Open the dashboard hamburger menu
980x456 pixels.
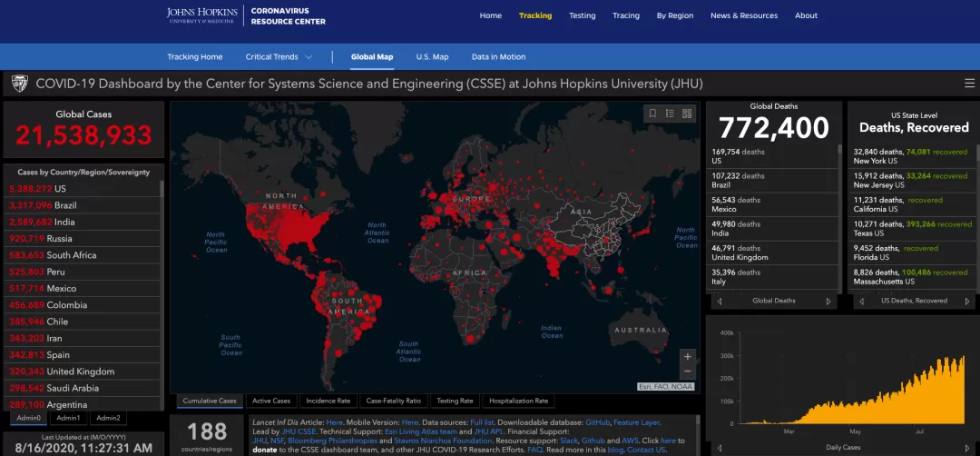969,84
